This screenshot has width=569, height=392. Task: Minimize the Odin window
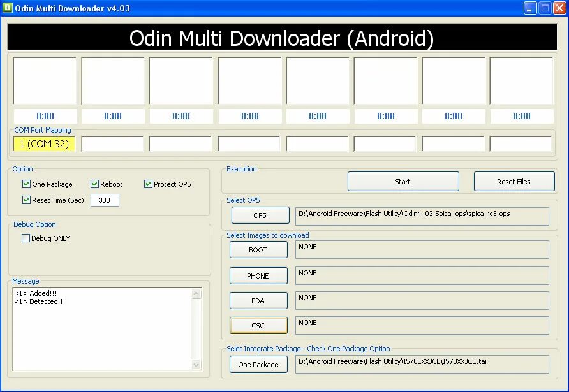[530, 8]
